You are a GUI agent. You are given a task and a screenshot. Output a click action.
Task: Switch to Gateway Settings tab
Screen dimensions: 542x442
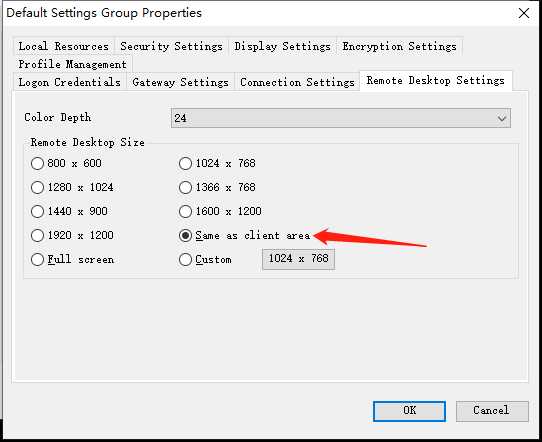tap(180, 82)
